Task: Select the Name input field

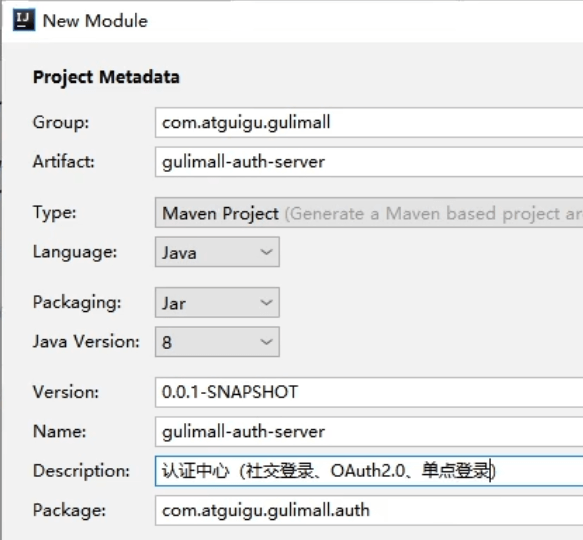Action: tap(369, 431)
